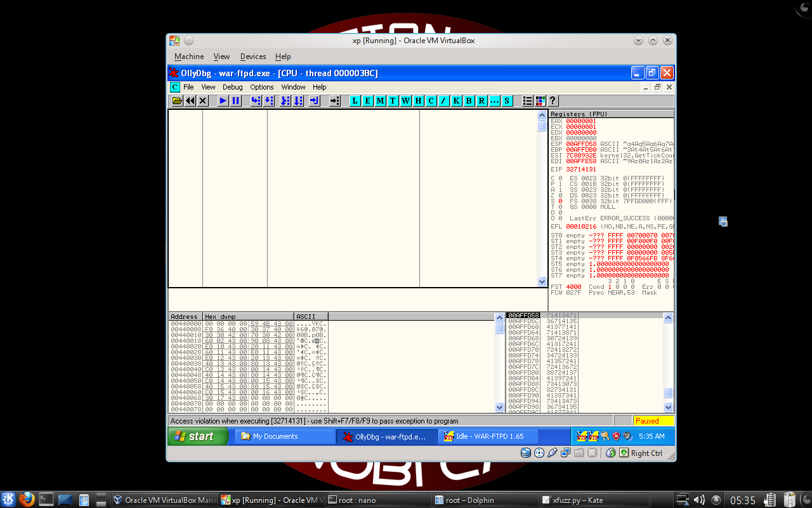Switch to the Idle - WAR-FTPD taskbar item
The width and height of the screenshot is (812, 508).
coord(488,436)
